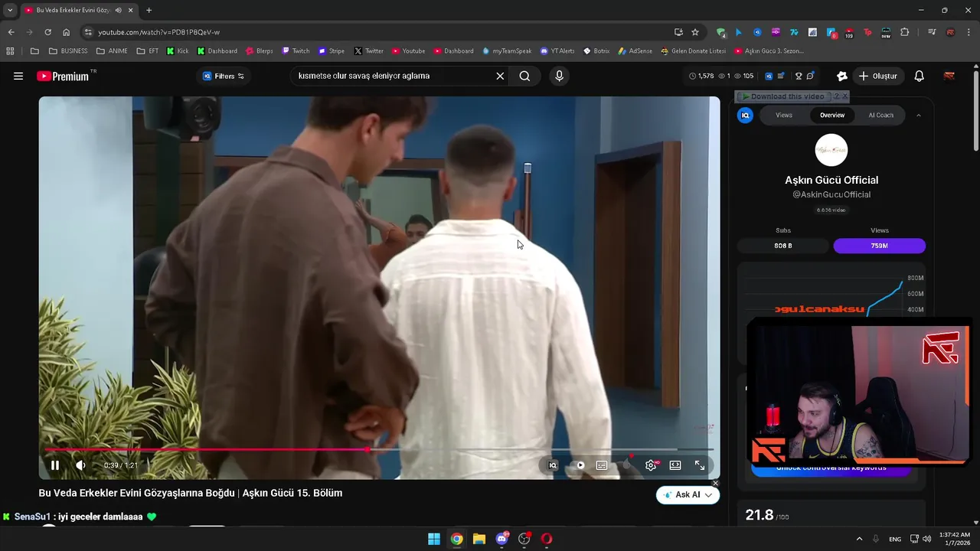Open the Windows Start menu
980x551 pixels.
coord(434,539)
